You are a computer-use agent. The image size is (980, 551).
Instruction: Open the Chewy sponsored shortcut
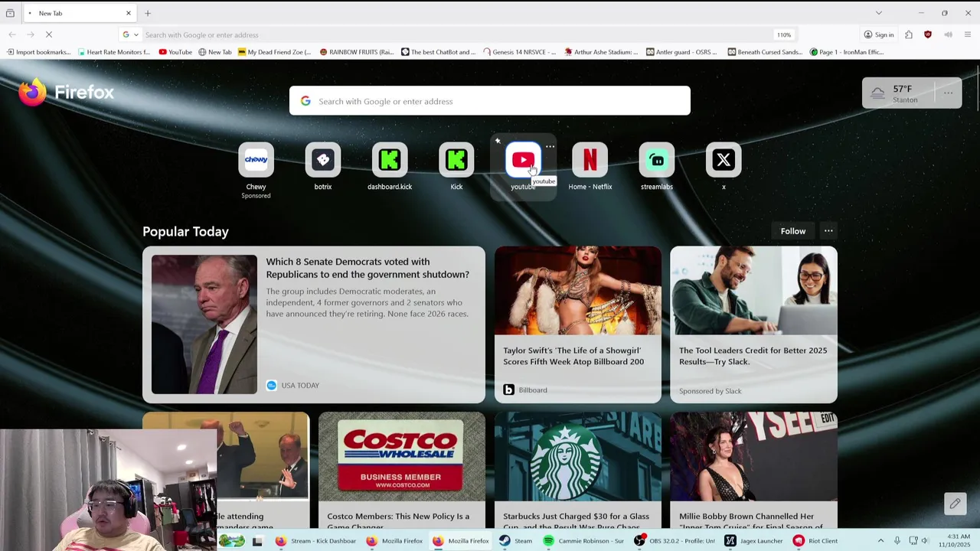click(x=256, y=160)
